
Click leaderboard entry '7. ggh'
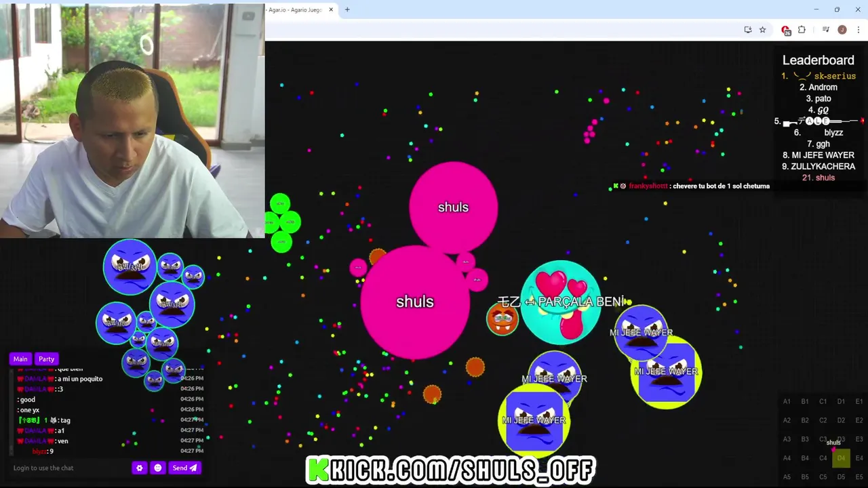(818, 144)
